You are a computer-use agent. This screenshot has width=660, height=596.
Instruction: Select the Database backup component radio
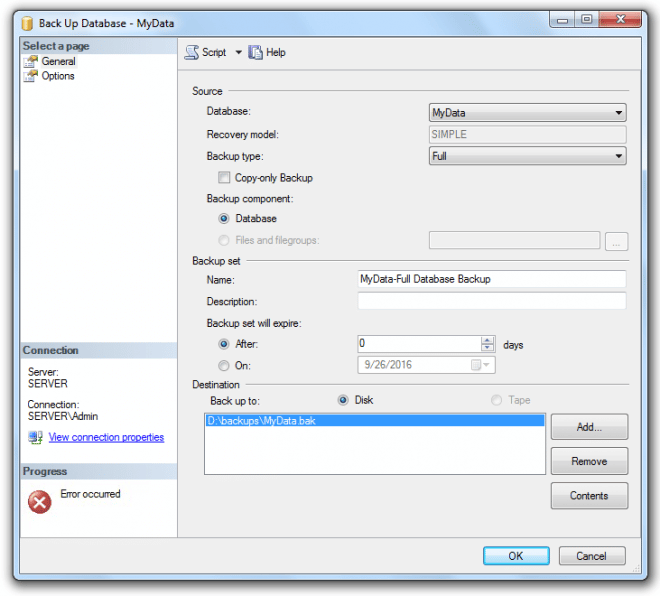tap(224, 218)
